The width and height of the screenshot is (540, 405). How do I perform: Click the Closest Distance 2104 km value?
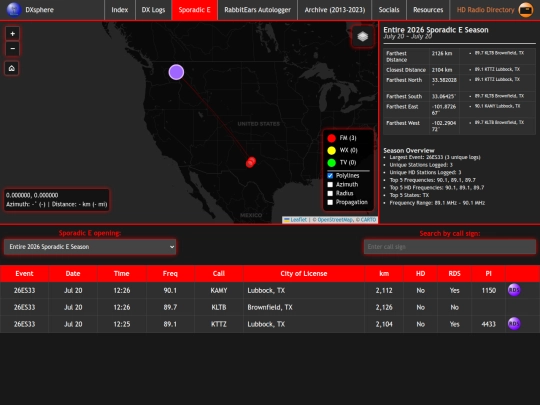(442, 70)
